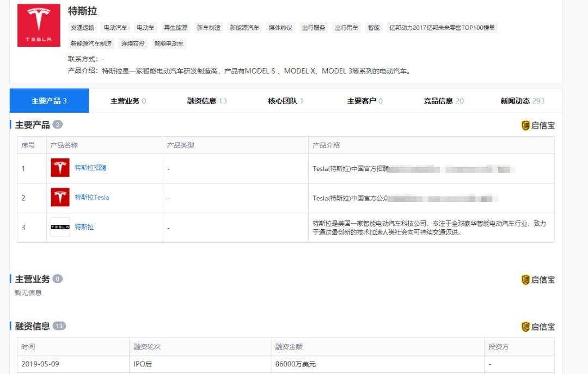Click the 暂无信息 text under 主营业务

point(28,292)
